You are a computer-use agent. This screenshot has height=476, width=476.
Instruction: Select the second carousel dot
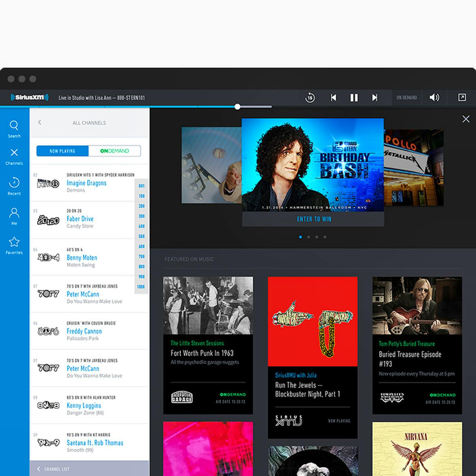pos(308,237)
